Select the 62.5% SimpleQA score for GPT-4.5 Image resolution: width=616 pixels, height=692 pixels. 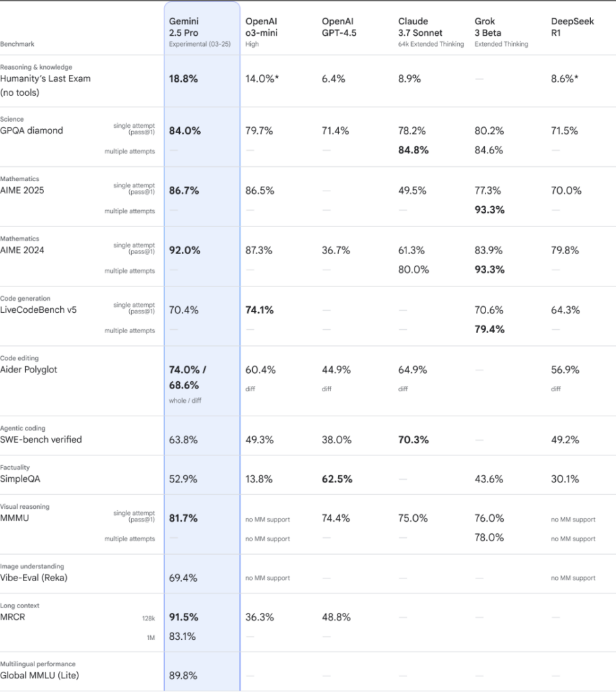pyautogui.click(x=337, y=479)
